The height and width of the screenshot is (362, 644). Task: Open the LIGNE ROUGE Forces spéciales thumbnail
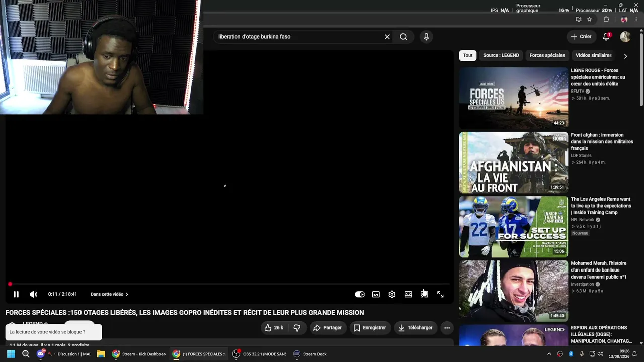(514, 98)
